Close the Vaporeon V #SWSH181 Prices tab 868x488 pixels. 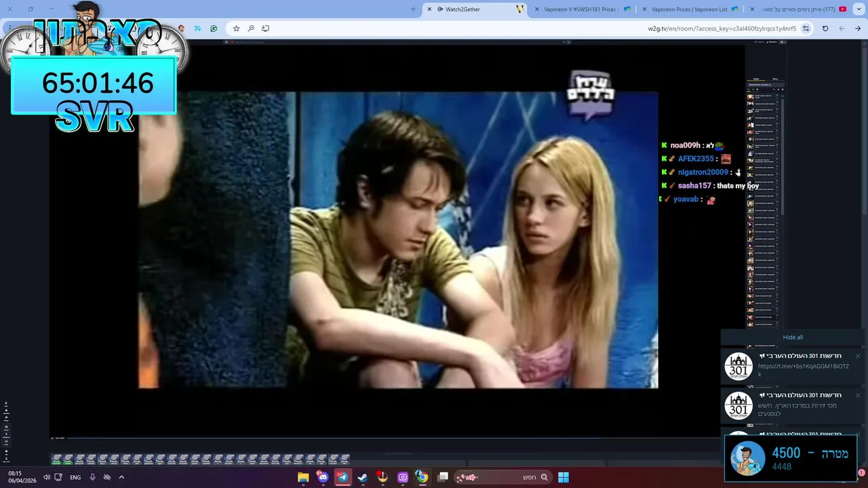click(537, 9)
